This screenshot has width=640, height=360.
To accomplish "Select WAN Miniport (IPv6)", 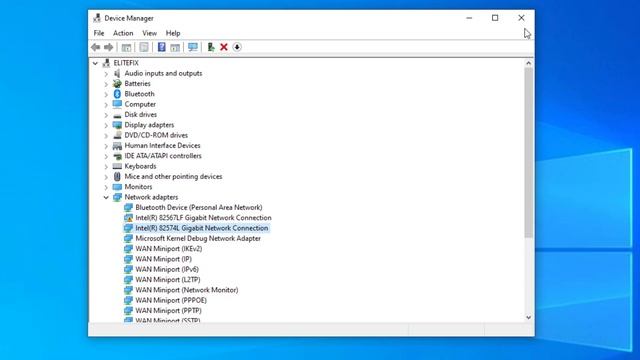I will (167, 269).
